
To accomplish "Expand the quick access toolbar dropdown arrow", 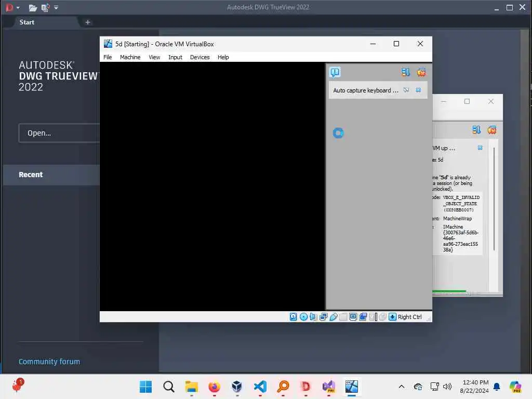I will [56, 7].
